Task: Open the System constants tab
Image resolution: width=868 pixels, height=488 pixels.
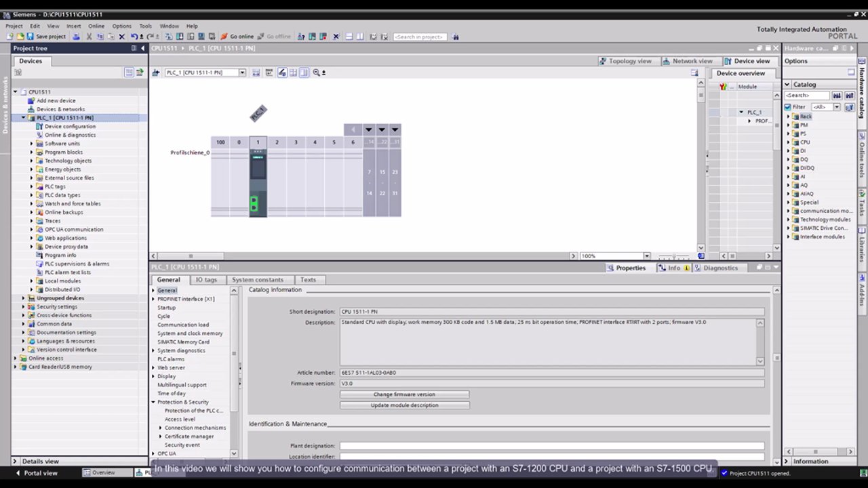Action: click(x=258, y=279)
